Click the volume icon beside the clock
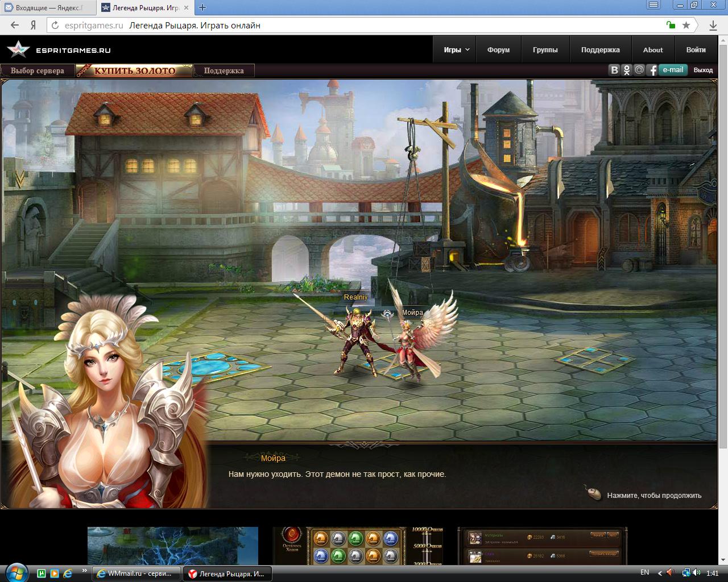This screenshot has width=728, height=582. (696, 573)
